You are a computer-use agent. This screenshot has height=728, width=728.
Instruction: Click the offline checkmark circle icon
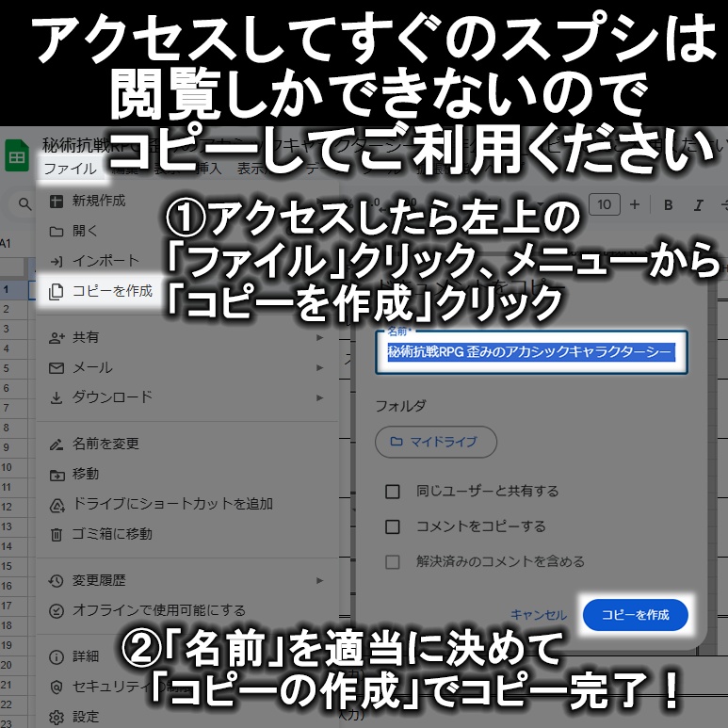pos(57,611)
